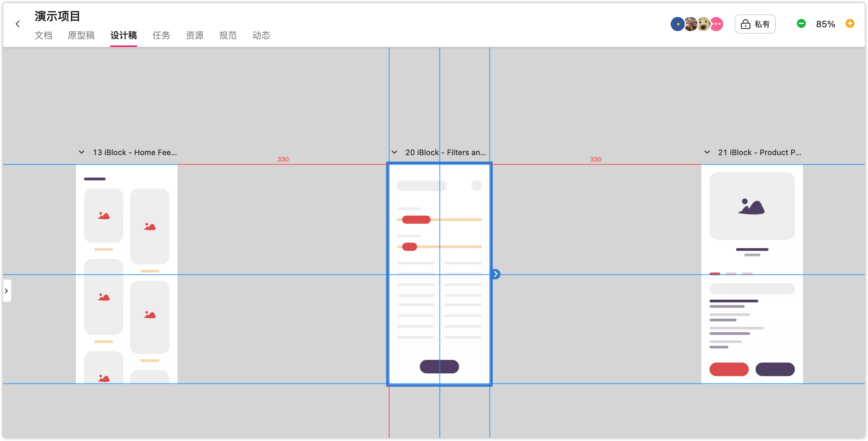Switch to the 文档 tab
868x441 pixels.
pyautogui.click(x=44, y=35)
